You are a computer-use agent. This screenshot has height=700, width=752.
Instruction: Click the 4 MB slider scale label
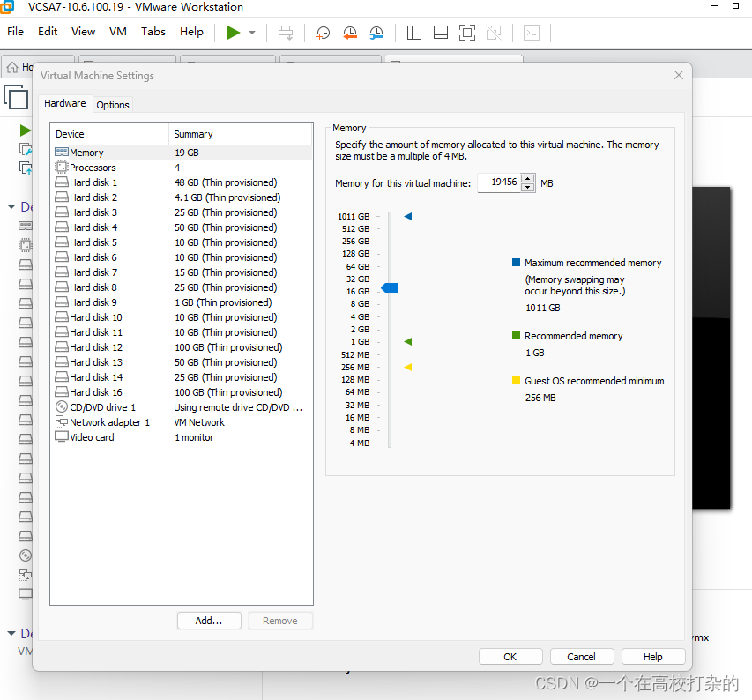[359, 443]
